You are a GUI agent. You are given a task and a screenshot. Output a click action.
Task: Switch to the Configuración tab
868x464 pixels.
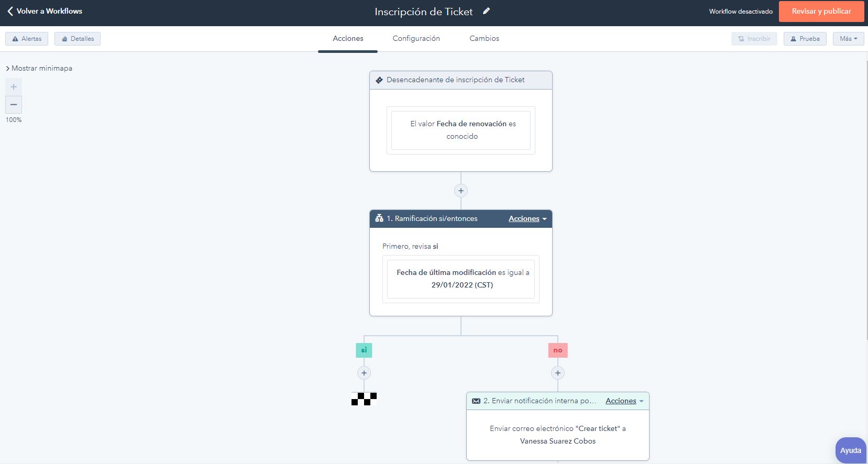(x=416, y=38)
